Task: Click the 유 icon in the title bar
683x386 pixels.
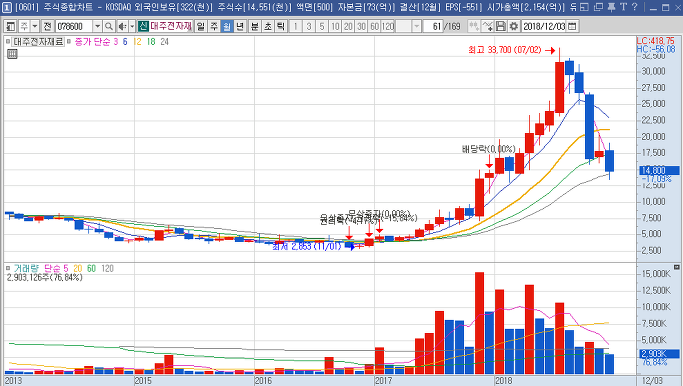Action: tap(573, 7)
